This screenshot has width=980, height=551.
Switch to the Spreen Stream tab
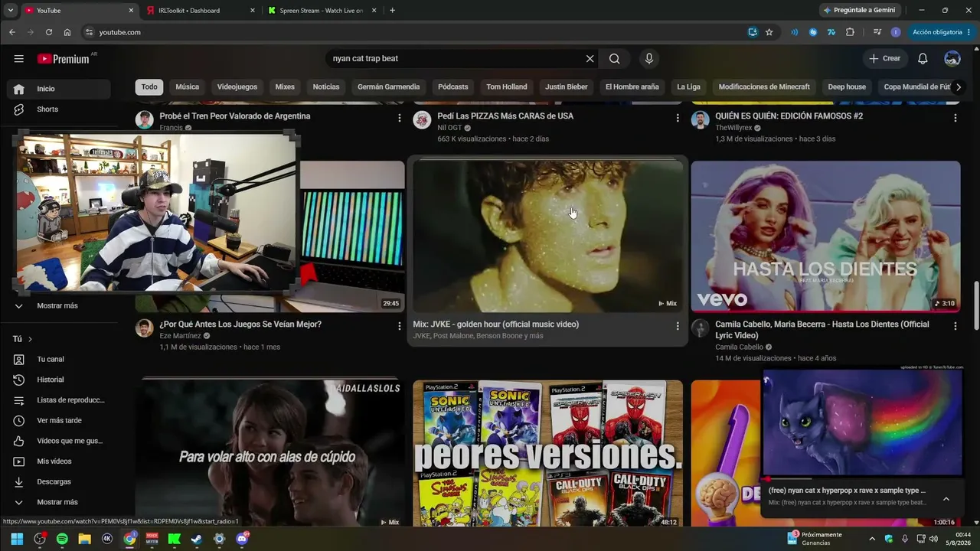322,11
